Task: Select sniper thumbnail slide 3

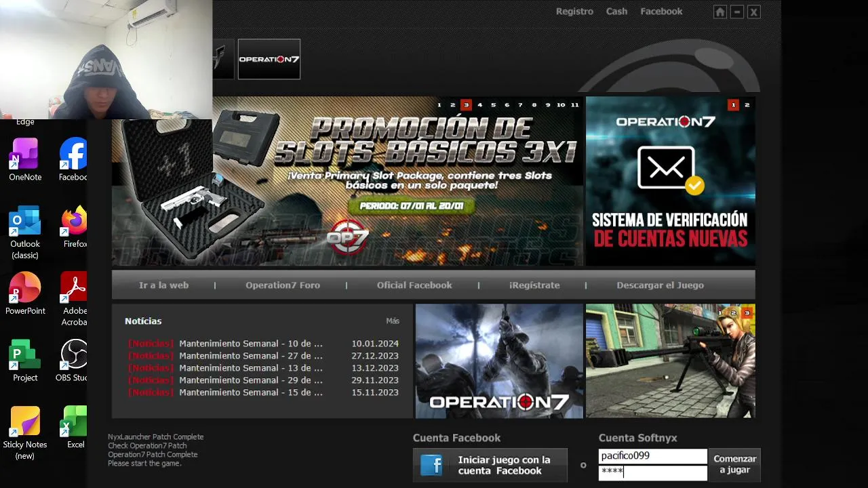Action: [747, 312]
